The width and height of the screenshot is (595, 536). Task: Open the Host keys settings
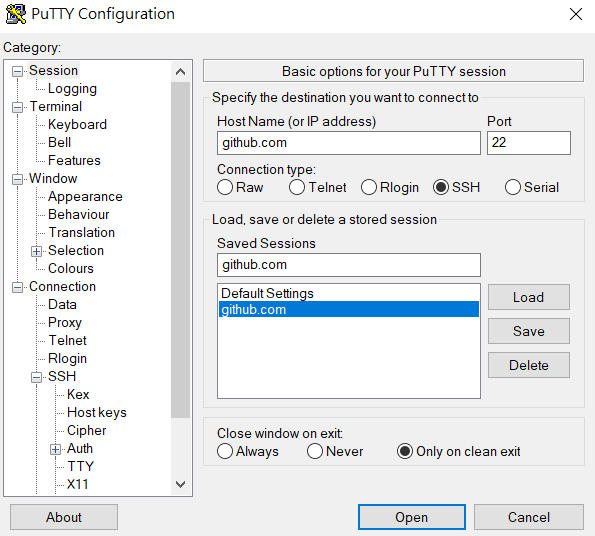click(x=97, y=413)
